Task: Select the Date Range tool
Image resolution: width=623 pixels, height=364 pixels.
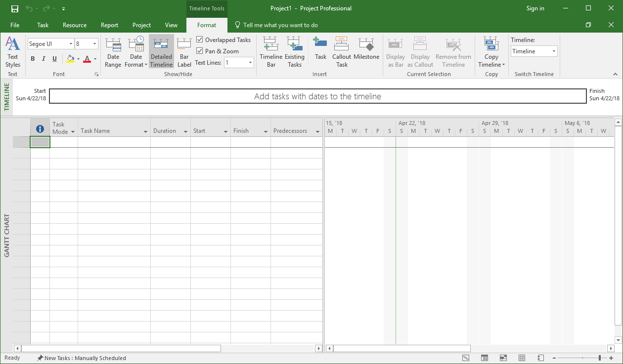Action: click(113, 51)
